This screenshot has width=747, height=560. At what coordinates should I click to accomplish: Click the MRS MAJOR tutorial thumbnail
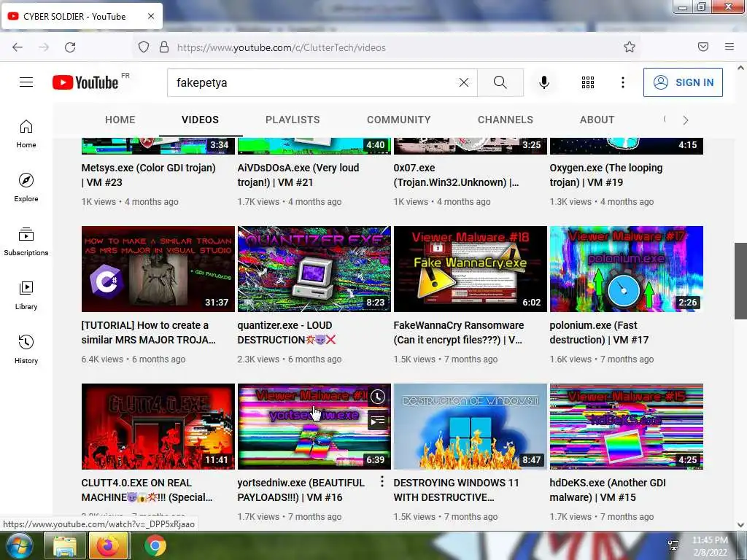(158, 269)
